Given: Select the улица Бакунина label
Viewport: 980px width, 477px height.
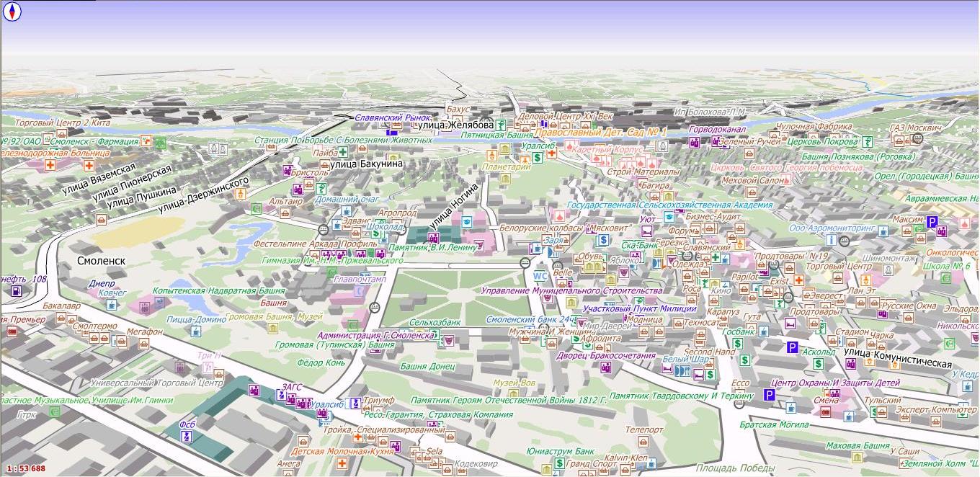Looking at the screenshot, I should pos(365,164).
